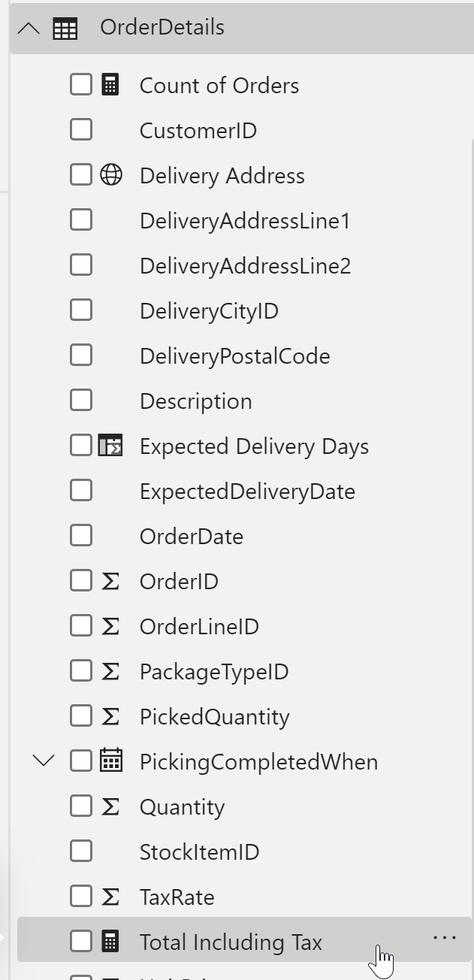Click the sigma icon next to OrderID
The image size is (474, 980).
110,581
